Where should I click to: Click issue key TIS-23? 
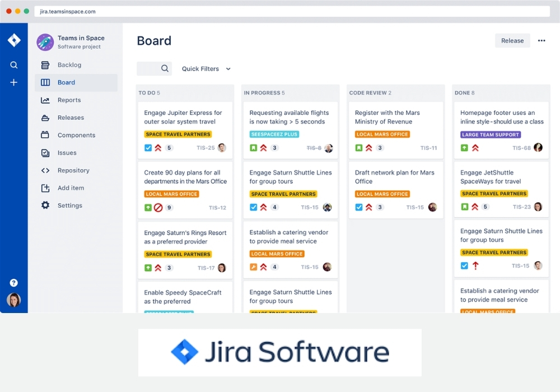click(522, 207)
